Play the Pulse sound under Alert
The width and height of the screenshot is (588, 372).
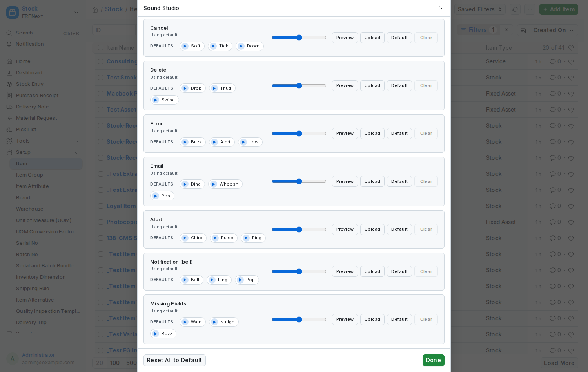pyautogui.click(x=223, y=238)
